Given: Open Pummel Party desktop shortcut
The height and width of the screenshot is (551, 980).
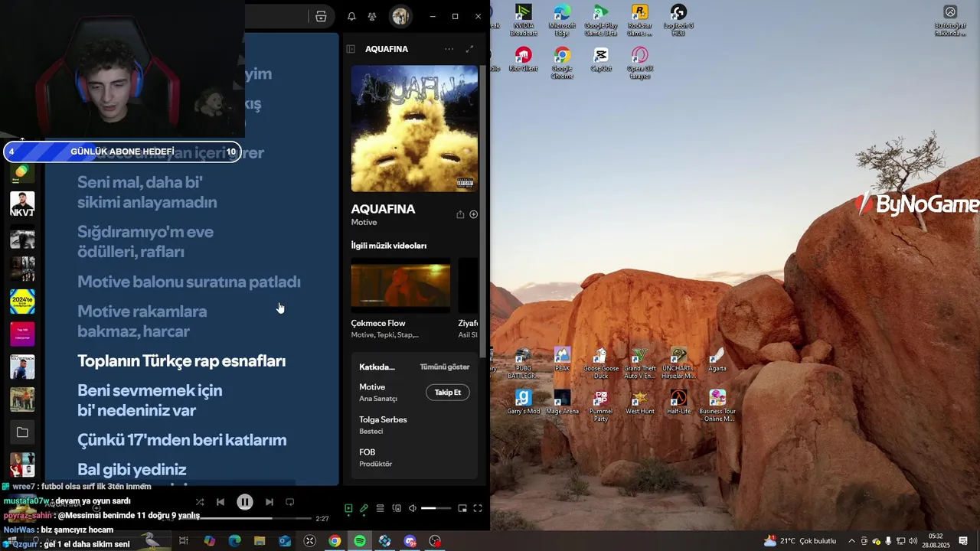Looking at the screenshot, I should coord(601,406).
